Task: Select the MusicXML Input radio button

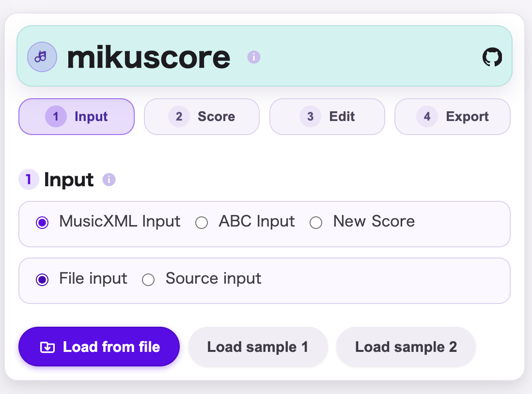Action: 42,222
